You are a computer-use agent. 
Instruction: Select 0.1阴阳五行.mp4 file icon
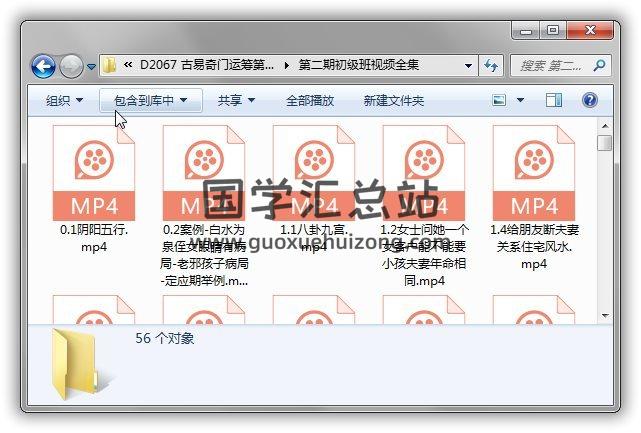[94, 173]
